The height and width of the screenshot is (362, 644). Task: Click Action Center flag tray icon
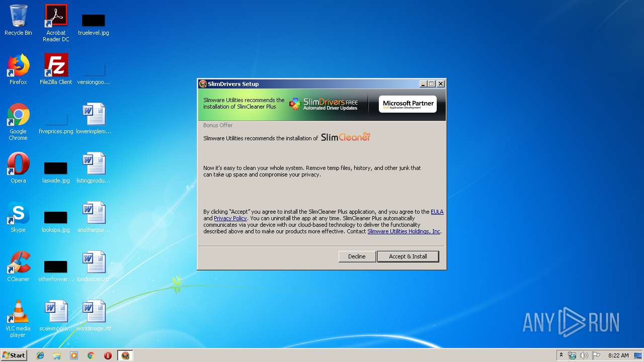point(596,355)
